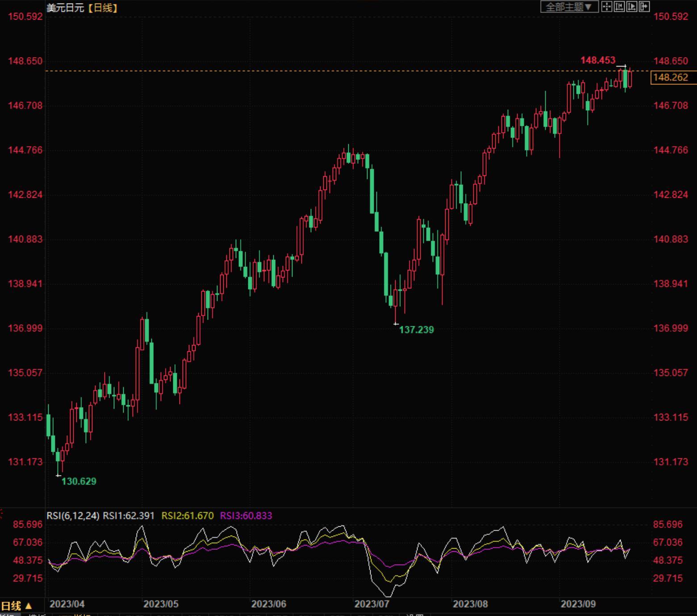Open the 全部主题 theme dropdown
The width and height of the screenshot is (697, 616).
click(x=569, y=7)
